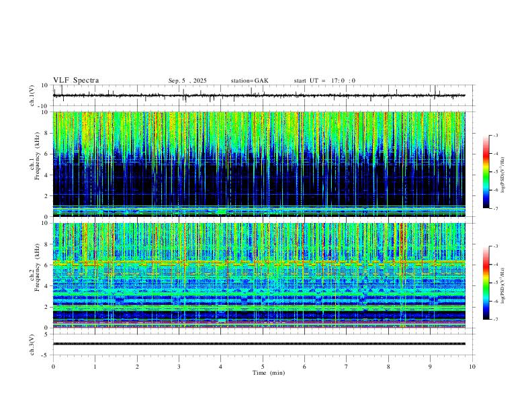The width and height of the screenshot is (532, 411).
Task: Click the orange 6 kHz band in ch.2
Action: tap(259, 263)
